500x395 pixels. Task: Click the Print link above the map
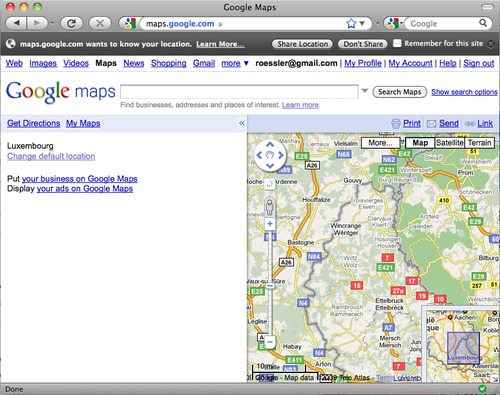point(412,124)
